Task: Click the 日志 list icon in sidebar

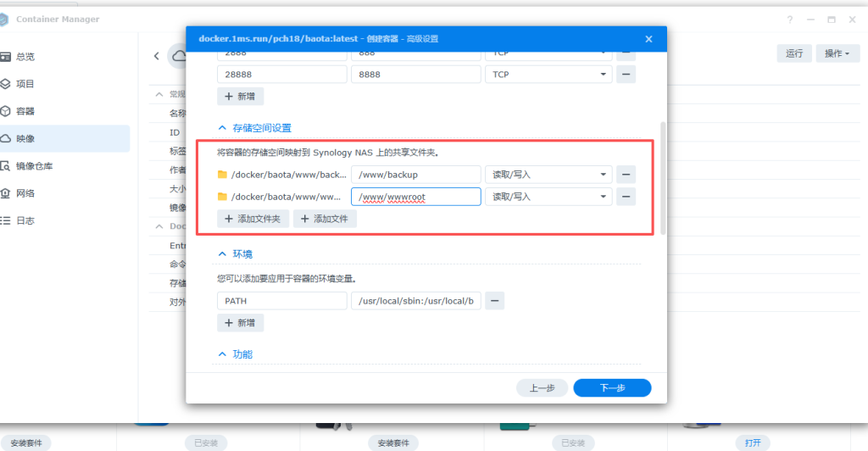Action: [5, 220]
